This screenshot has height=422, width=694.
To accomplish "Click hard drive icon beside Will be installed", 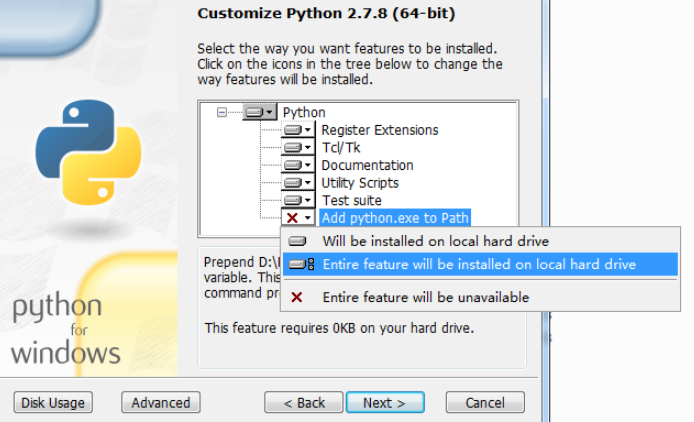I will tap(297, 241).
